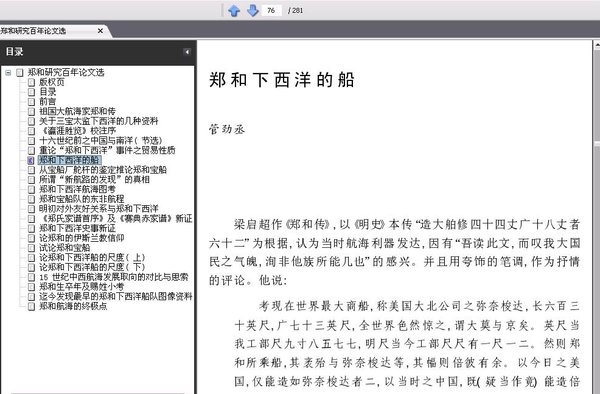The image size is (600, 394).
Task: Click the bookmark icon beside 郑和下西洋的船
Action: (x=31, y=160)
